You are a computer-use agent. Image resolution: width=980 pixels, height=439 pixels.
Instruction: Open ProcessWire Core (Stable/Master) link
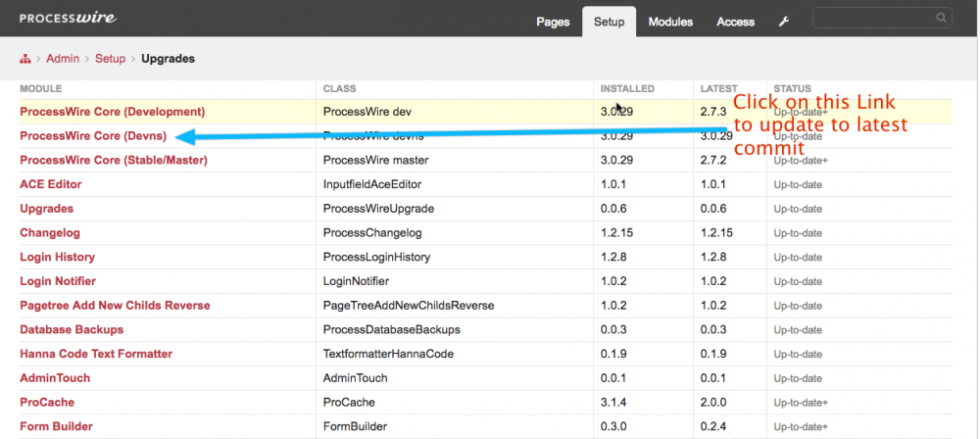tap(113, 160)
